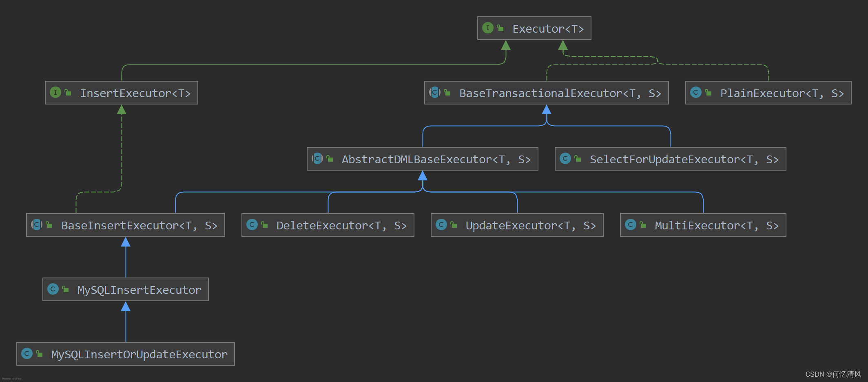Click the interface icon on the InsertExecutor<T> node
Screen dimensions: 868x382
click(55, 92)
